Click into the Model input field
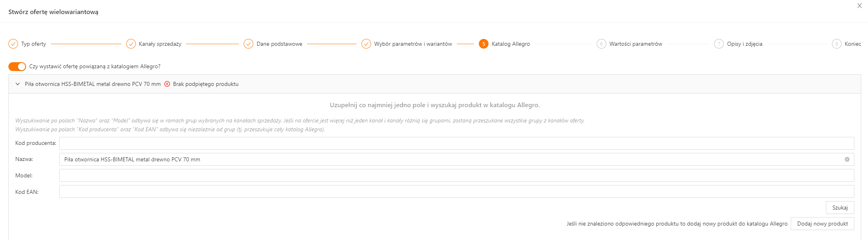 456,175
